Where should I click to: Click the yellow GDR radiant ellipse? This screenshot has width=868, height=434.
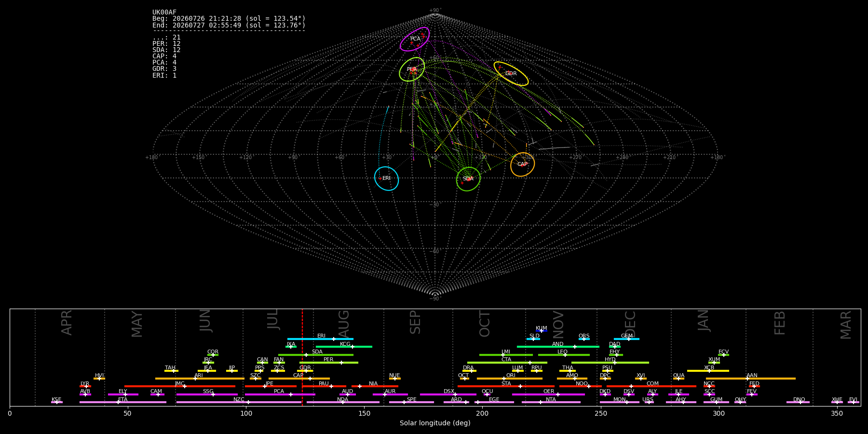pos(511,74)
